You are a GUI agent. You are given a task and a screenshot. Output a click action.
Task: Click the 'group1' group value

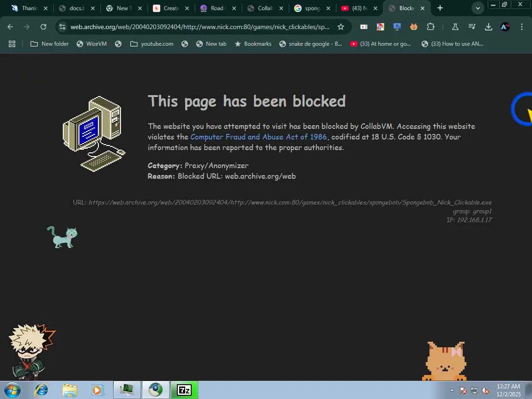[482, 212]
